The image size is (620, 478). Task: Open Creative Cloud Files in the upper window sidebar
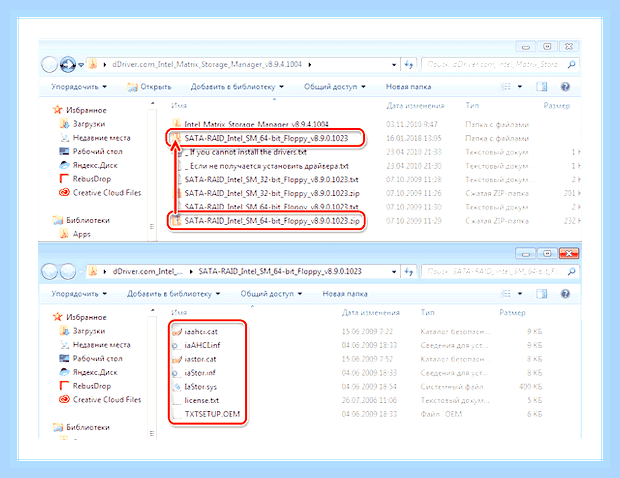point(100,193)
